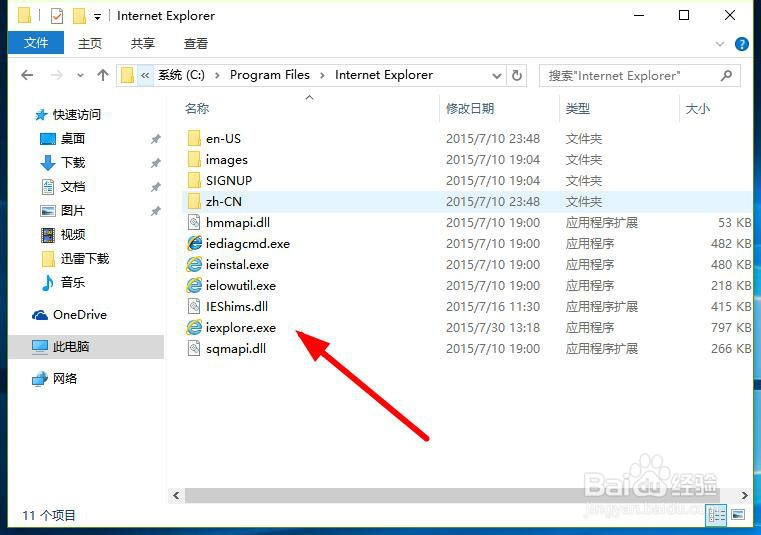The image size is (761, 535).
Task: Select 快速访问 in navigation pane
Action: 67,115
